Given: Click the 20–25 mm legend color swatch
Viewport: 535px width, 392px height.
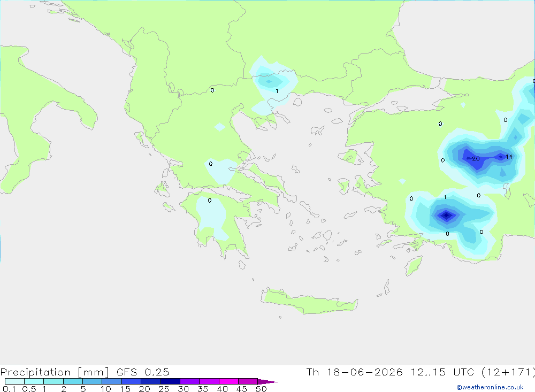Looking at the screenshot, I should click(151, 381).
